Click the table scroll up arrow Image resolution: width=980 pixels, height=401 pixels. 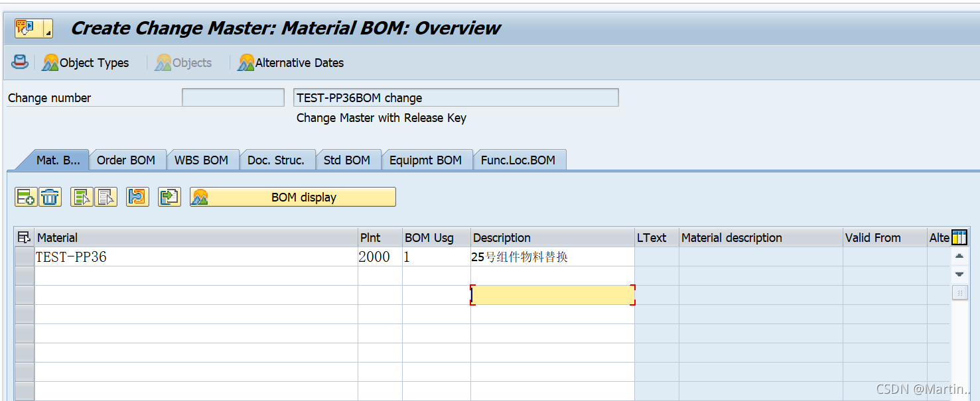pos(959,256)
